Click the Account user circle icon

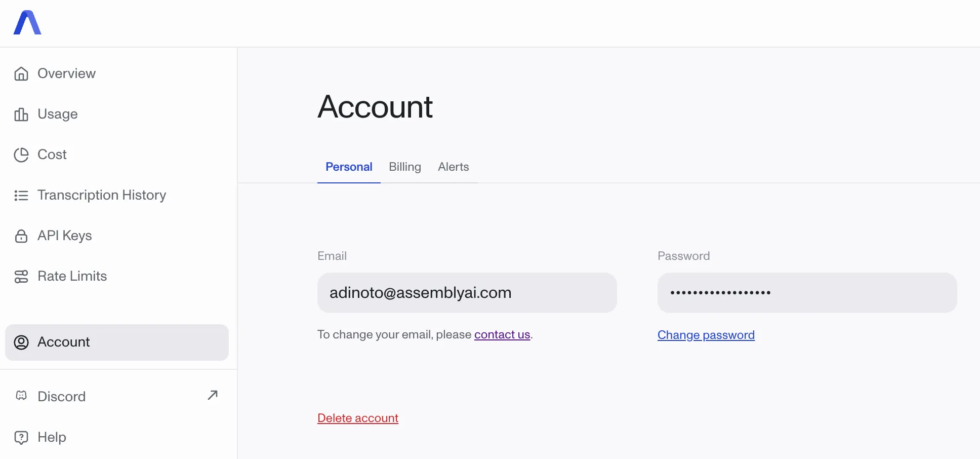click(x=21, y=342)
